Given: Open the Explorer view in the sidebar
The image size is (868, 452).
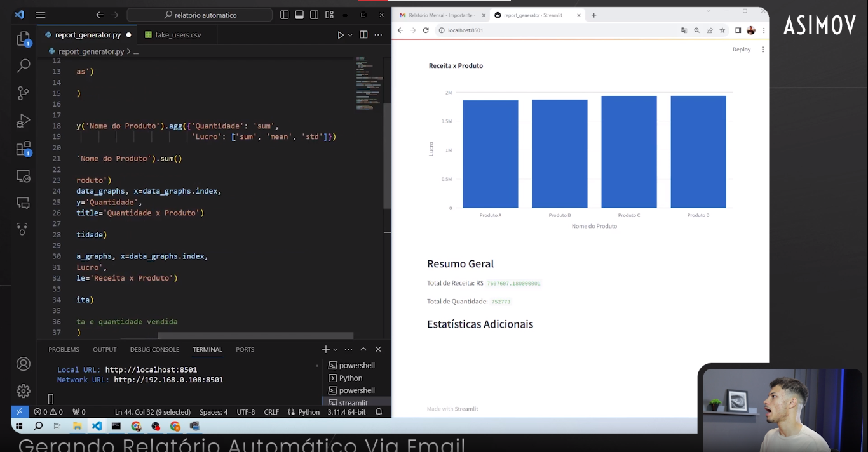Looking at the screenshot, I should point(23,38).
